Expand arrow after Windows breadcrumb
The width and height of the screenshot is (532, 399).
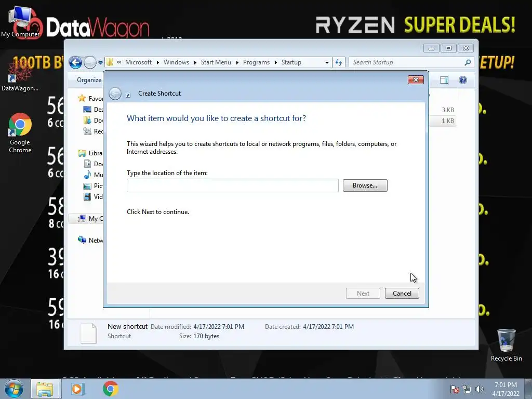coord(195,62)
